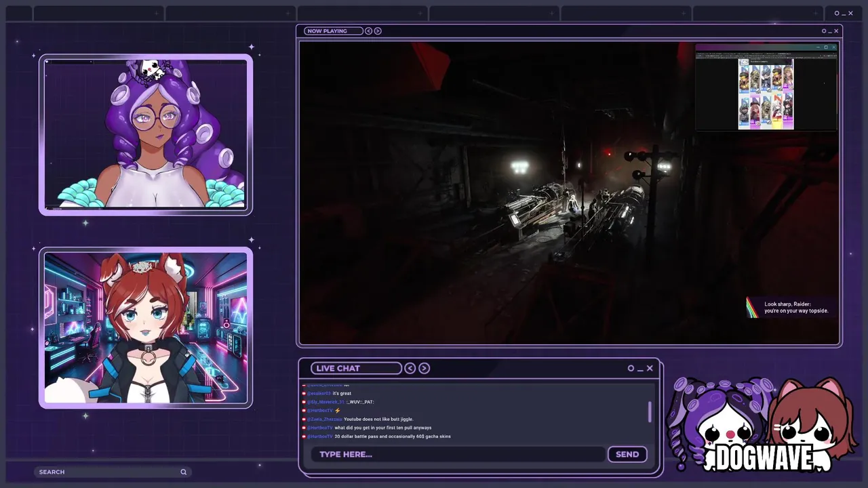Go to next item beside Now Playing

pos(378,30)
